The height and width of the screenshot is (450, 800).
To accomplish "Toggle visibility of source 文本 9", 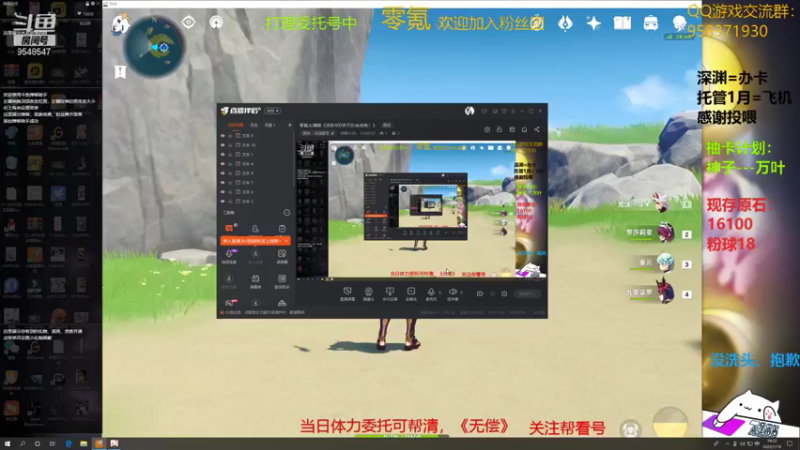I will (x=222, y=136).
